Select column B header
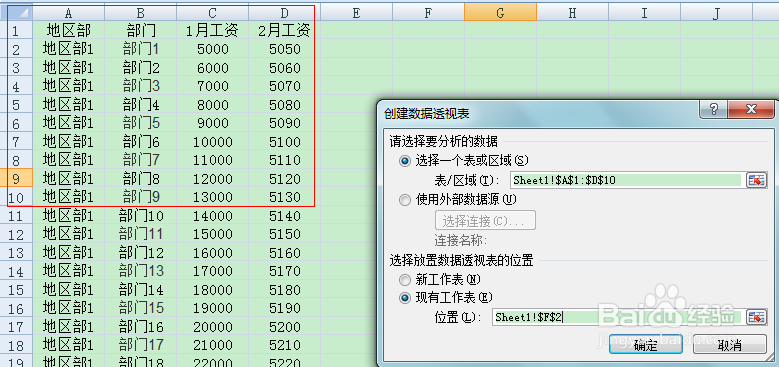 pos(141,12)
